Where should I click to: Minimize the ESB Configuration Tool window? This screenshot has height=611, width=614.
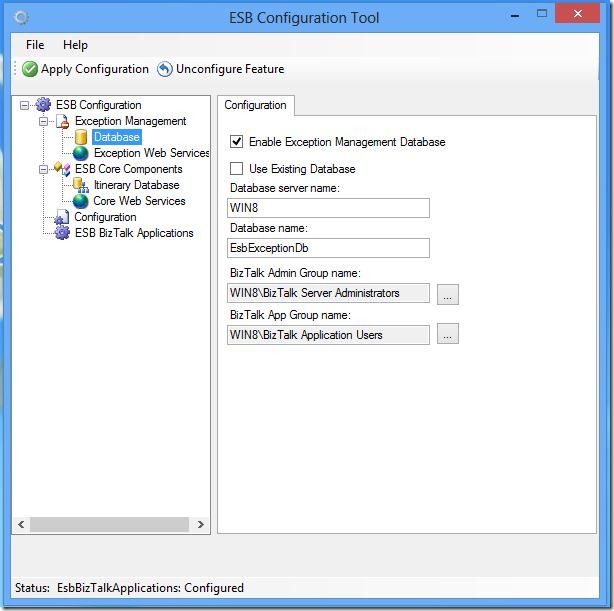515,16
